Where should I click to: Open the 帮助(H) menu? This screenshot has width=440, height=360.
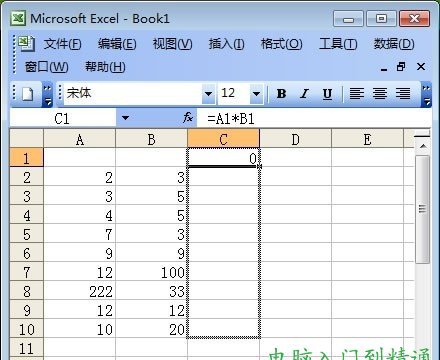point(105,67)
